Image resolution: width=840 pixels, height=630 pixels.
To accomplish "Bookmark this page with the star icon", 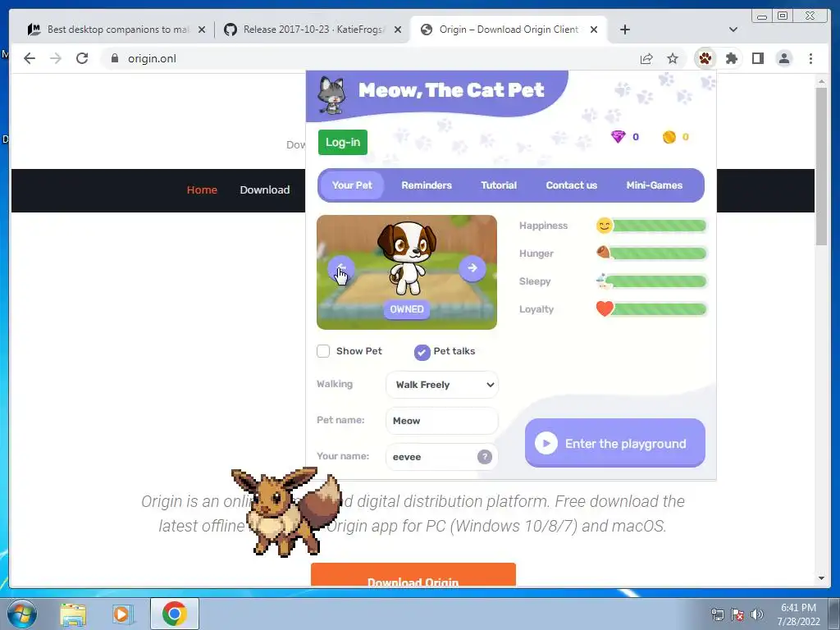I will [x=673, y=58].
